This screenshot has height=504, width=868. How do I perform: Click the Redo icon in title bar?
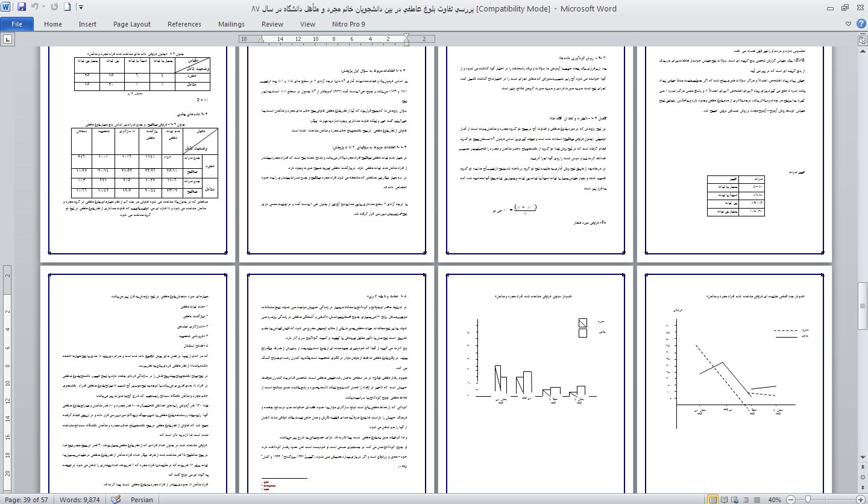pyautogui.click(x=55, y=8)
